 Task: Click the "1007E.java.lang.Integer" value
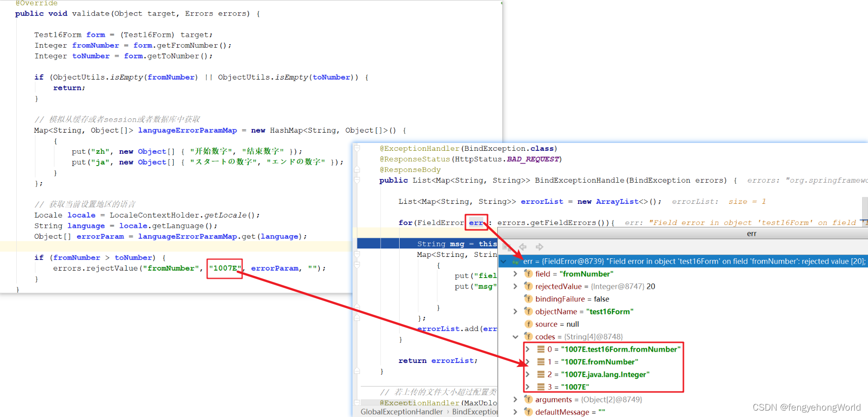[x=605, y=374]
